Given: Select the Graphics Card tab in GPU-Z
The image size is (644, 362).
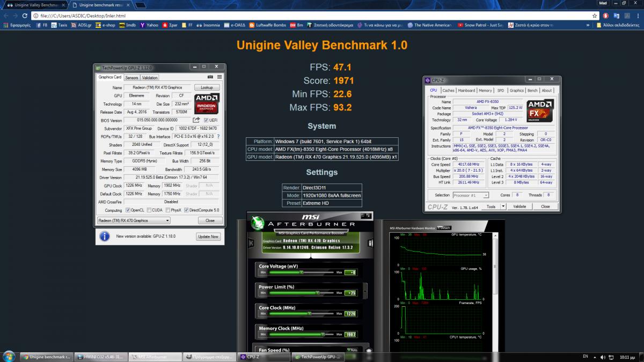Looking at the screenshot, I should (x=110, y=77).
